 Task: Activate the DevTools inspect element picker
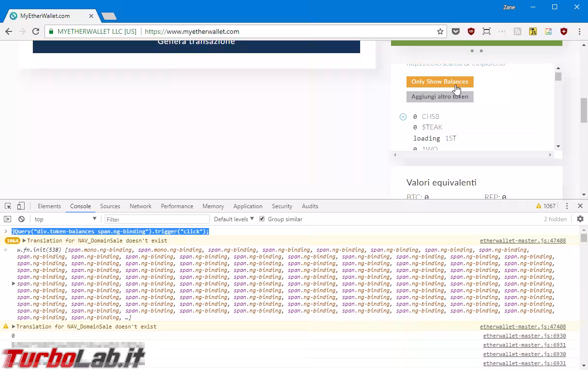point(8,206)
